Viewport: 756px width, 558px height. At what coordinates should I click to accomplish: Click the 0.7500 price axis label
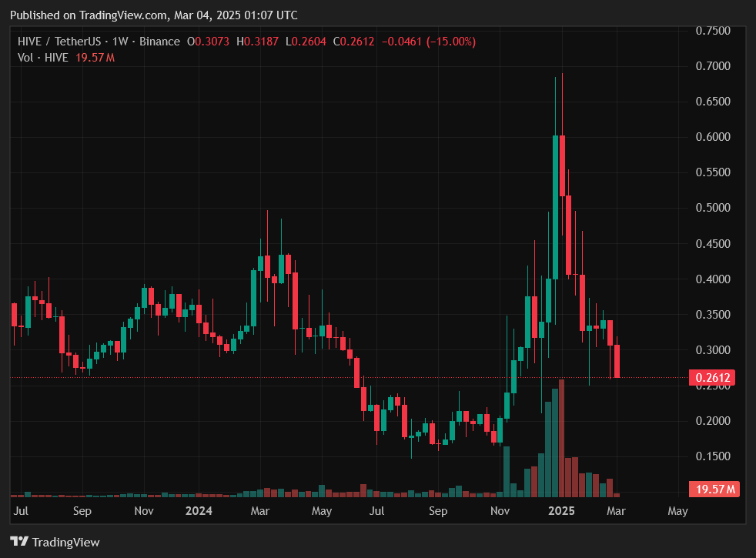[713, 31]
